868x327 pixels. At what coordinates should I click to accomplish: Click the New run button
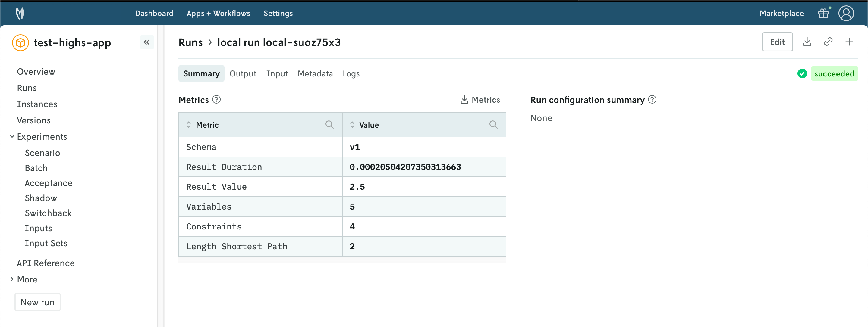[x=37, y=302]
